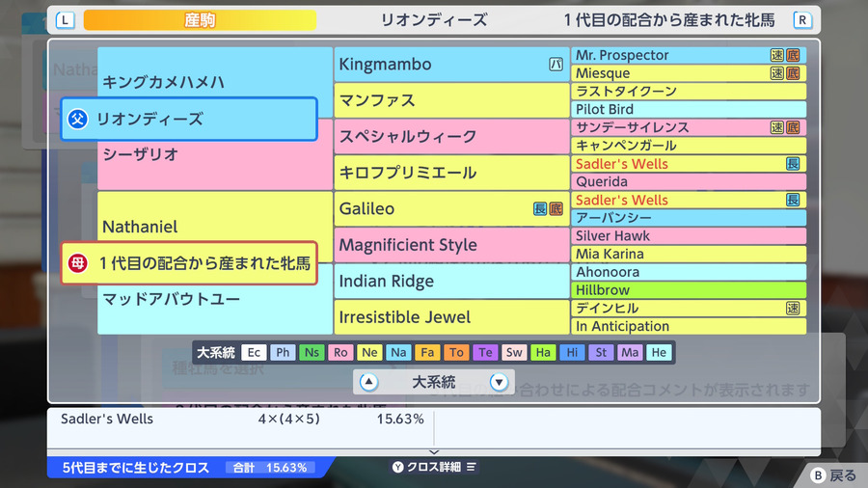Click the Mr. Prospector row
The width and height of the screenshot is (868, 488).
pos(688,55)
